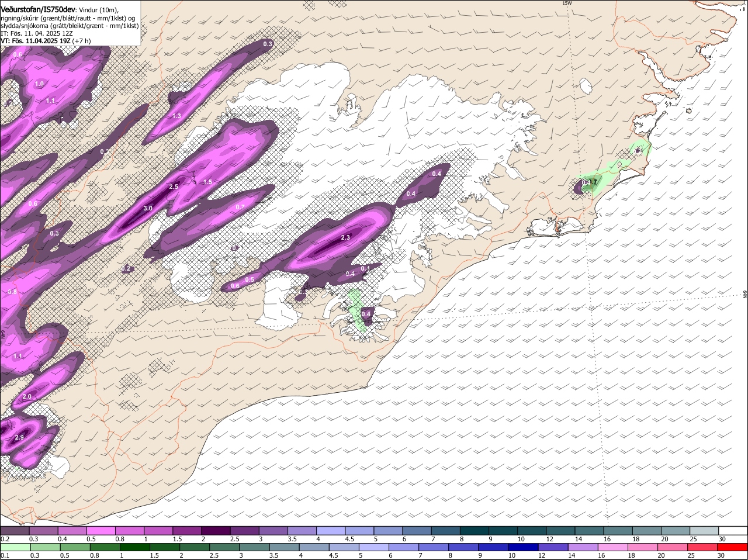Click the purple legend swatch for 1.5–2

[188, 530]
